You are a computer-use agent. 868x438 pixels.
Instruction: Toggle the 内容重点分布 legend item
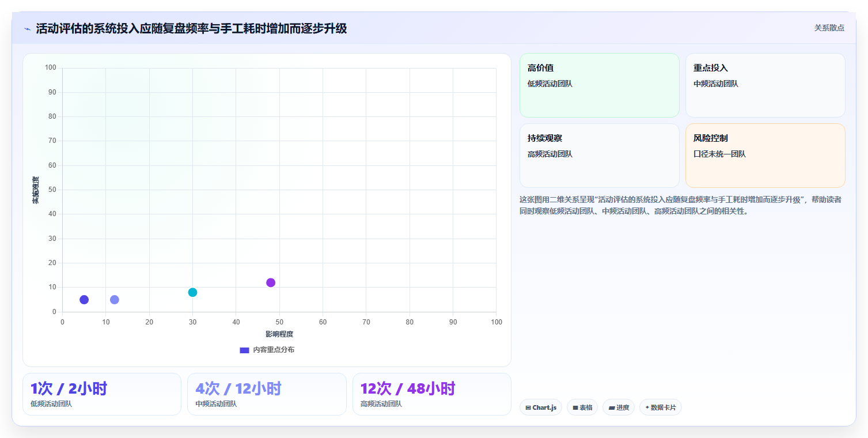point(267,350)
